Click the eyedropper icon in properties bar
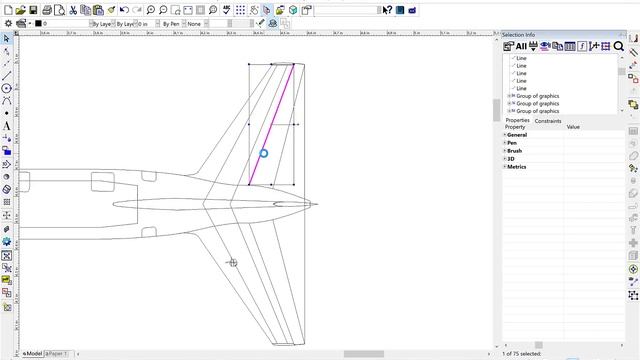Viewport: 640px width, 360px height. (261, 24)
